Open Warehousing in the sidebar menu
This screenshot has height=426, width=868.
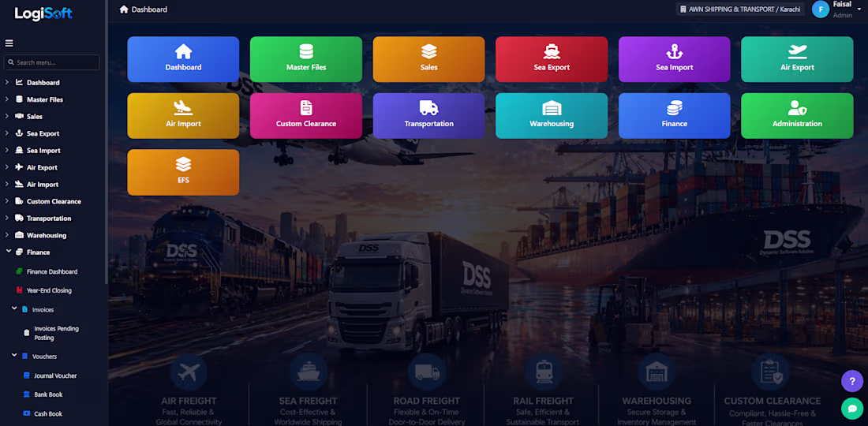click(x=47, y=235)
